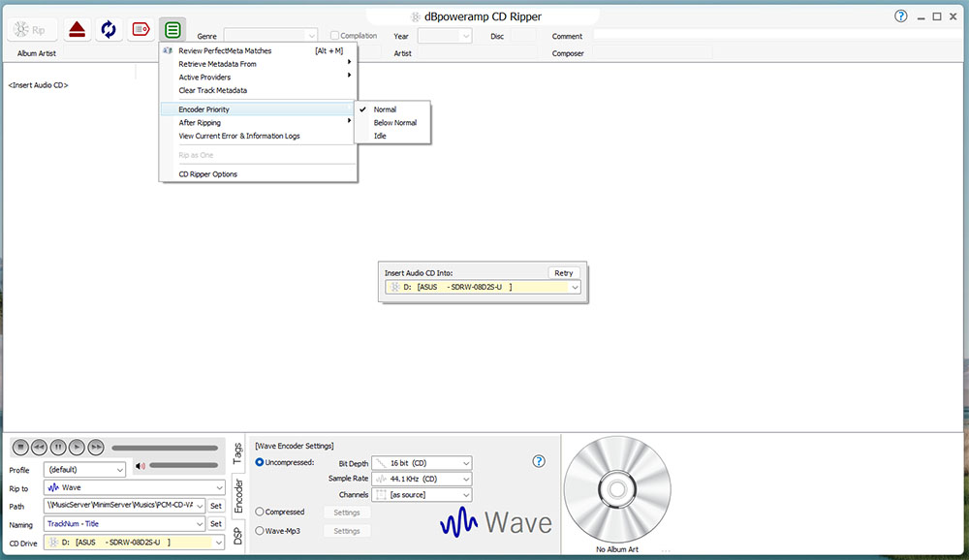Choose Below Normal encoder priority
969x560 pixels.
[394, 123]
